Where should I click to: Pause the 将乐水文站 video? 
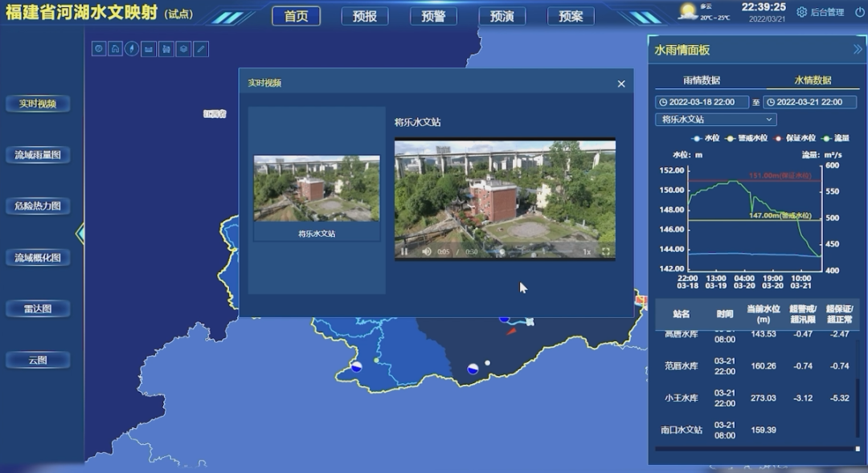pos(404,251)
